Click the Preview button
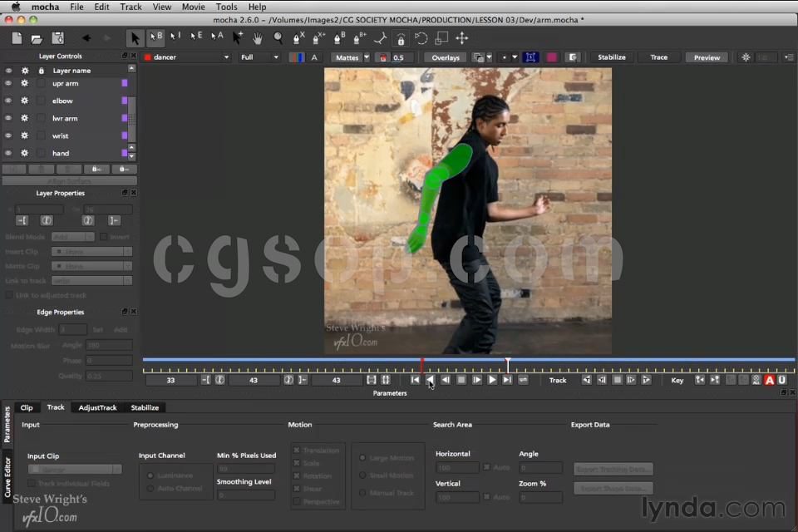The height and width of the screenshot is (532, 798). click(x=707, y=57)
